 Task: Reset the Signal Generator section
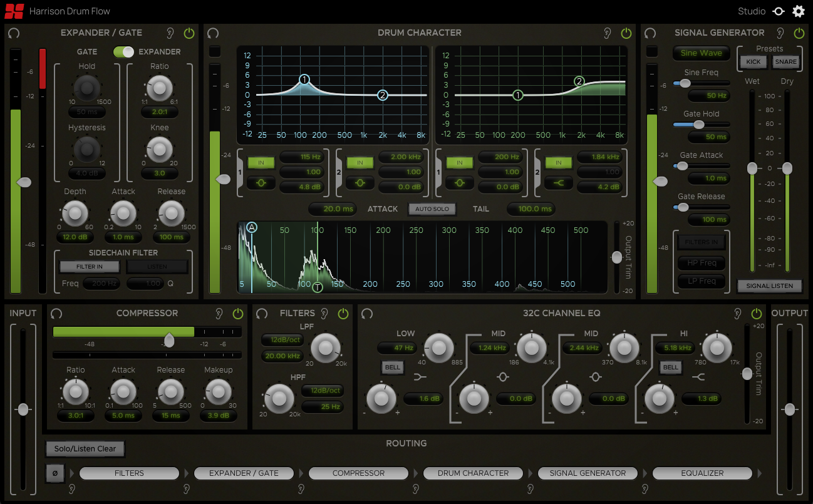click(650, 33)
